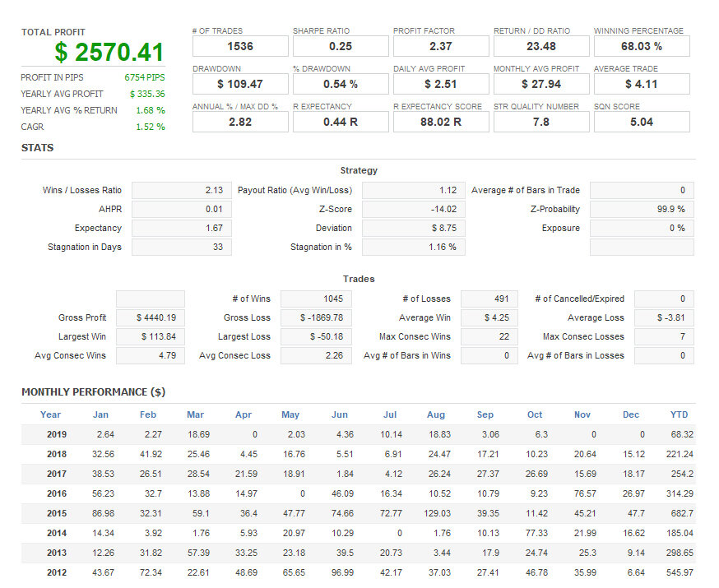Click 2018 YTD value 221.24
This screenshot has width=719, height=588.
coord(680,454)
